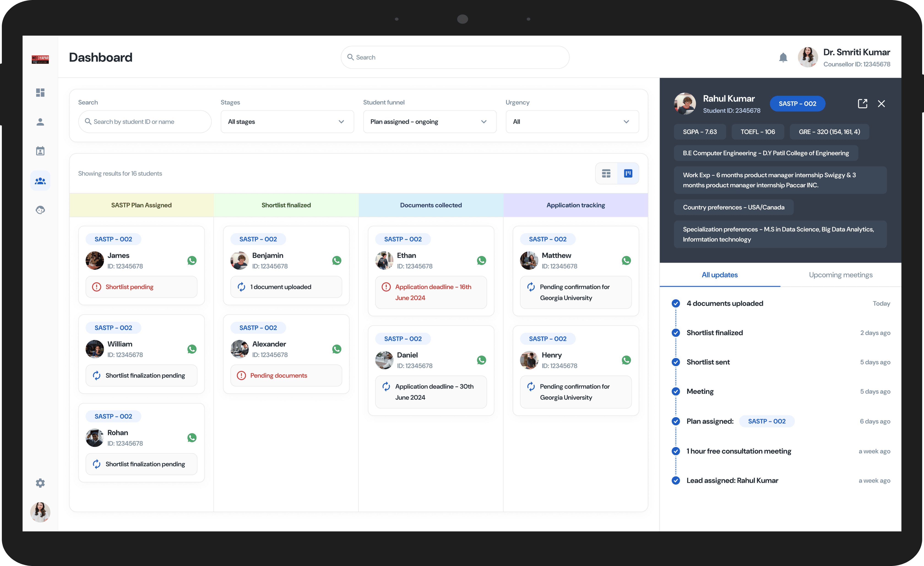The width and height of the screenshot is (924, 566).
Task: Close the Rahul Kumar detail panel
Action: coord(881,104)
